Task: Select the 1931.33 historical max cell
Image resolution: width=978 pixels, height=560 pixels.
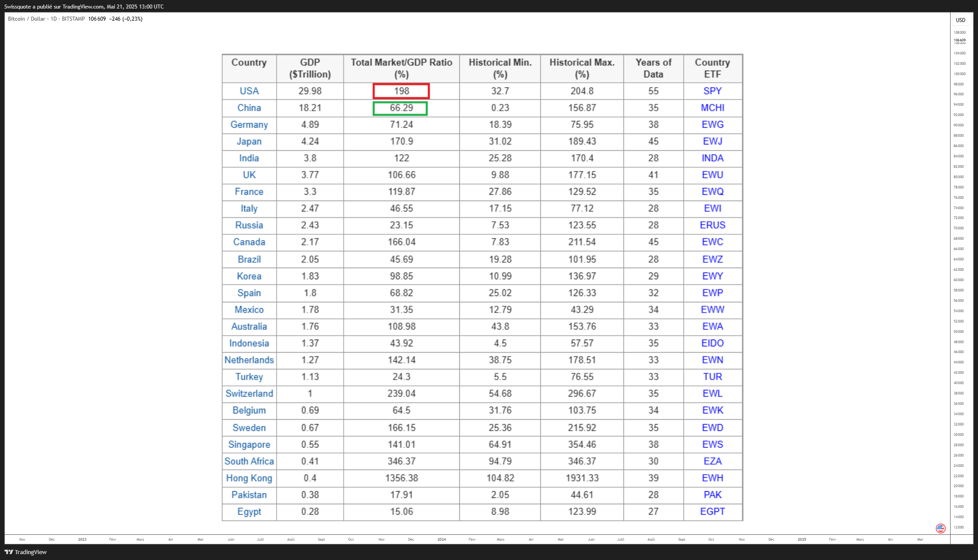Action: 582,478
